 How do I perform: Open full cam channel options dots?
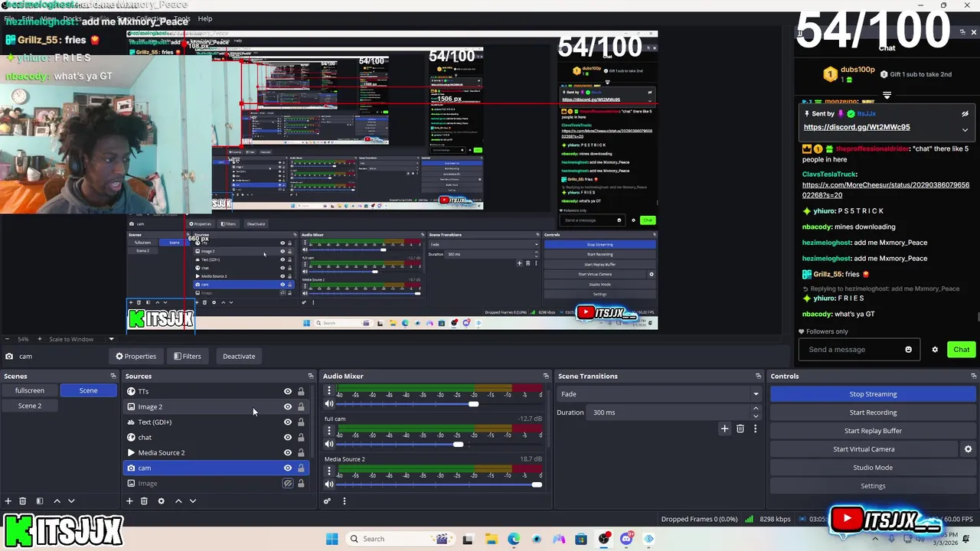tap(329, 431)
